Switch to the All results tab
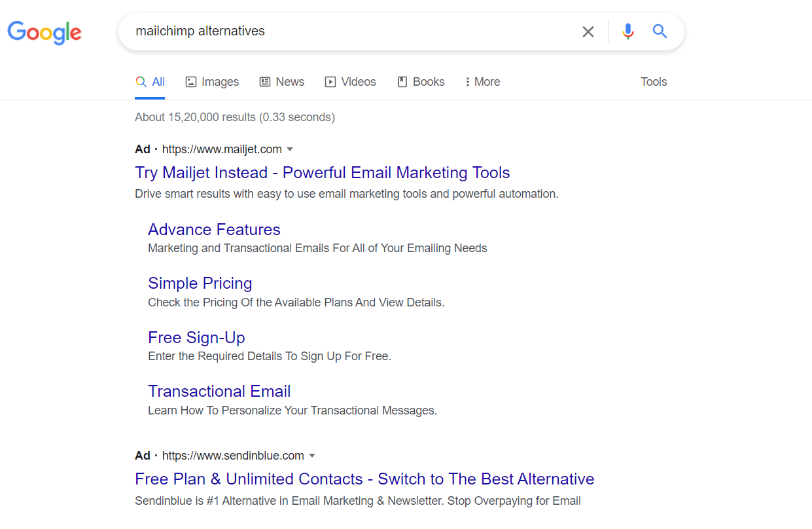 150,81
